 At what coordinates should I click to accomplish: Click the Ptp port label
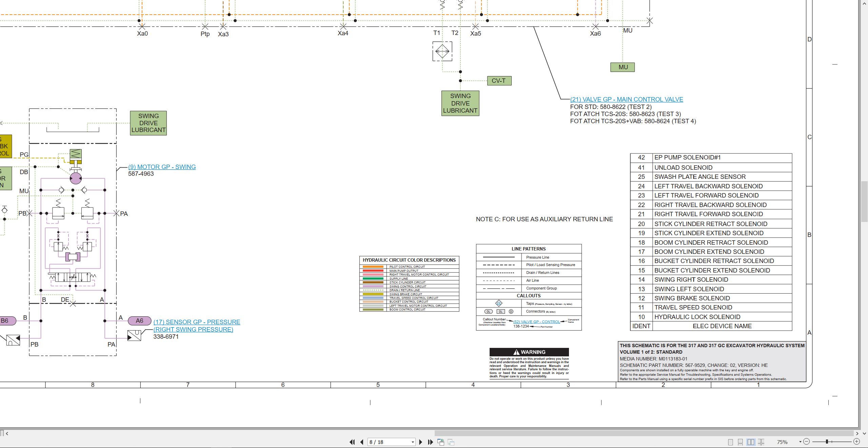205,34
